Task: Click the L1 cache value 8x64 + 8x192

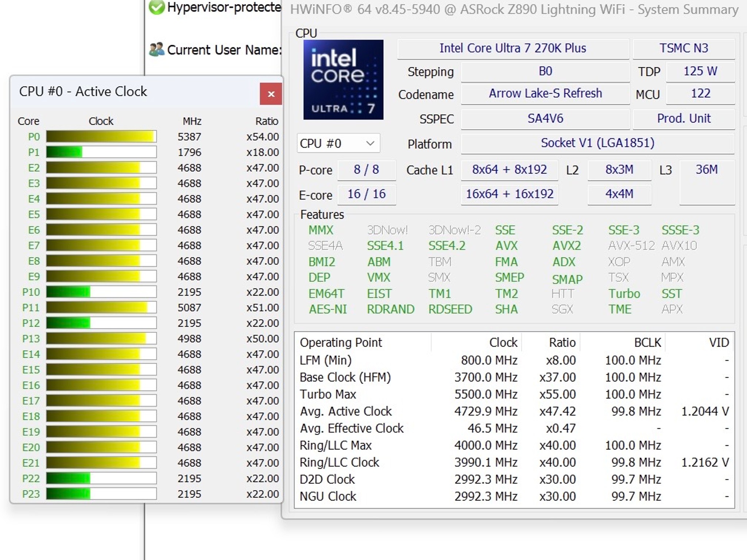Action: [510, 170]
